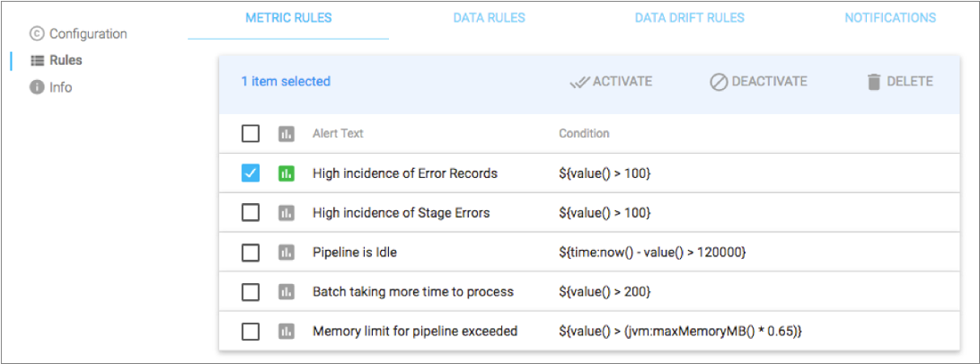Viewport: 980px width, 364px height.
Task: Select the Batch taking more time checkbox
Action: pos(251,292)
